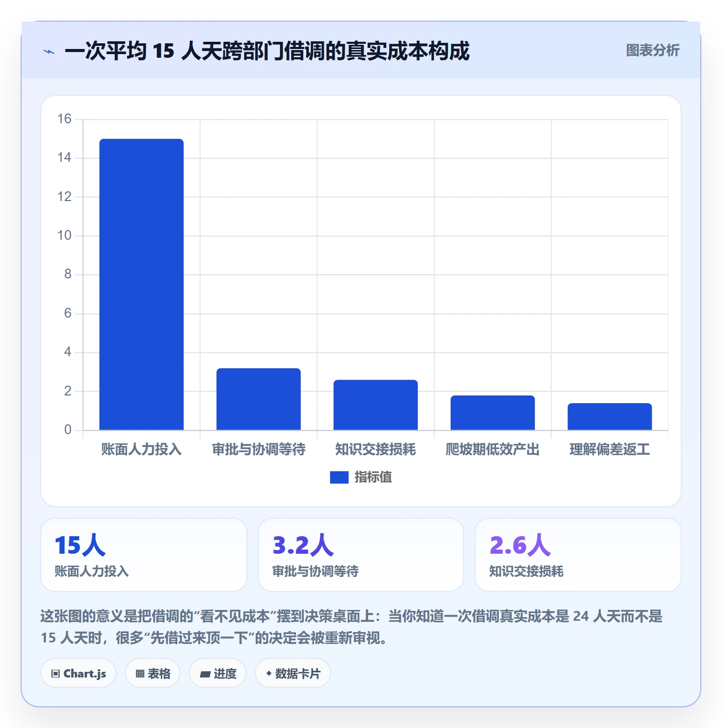722x728 pixels.
Task: Select the Chart.js tag chip
Action: [78, 673]
